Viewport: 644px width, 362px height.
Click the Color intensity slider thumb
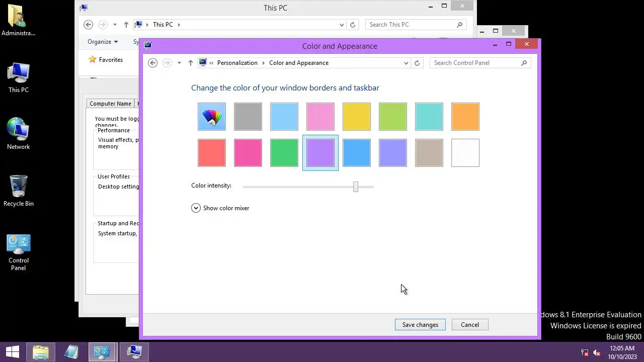[356, 187]
